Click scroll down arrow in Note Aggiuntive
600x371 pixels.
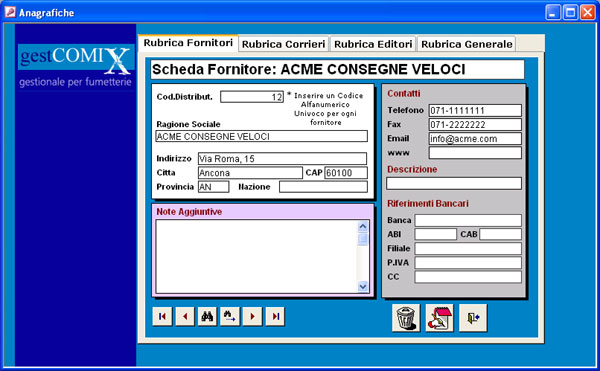(363, 286)
